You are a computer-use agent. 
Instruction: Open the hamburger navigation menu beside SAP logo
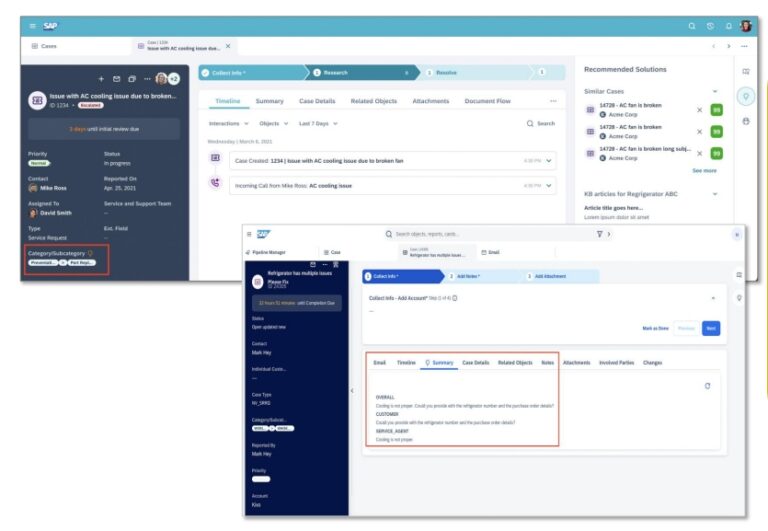(32, 25)
